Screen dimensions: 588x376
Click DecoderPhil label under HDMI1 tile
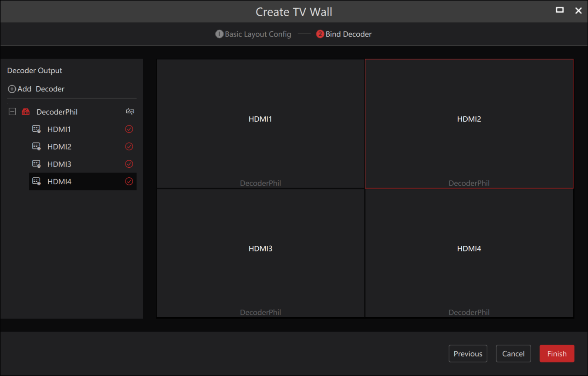pyautogui.click(x=260, y=183)
